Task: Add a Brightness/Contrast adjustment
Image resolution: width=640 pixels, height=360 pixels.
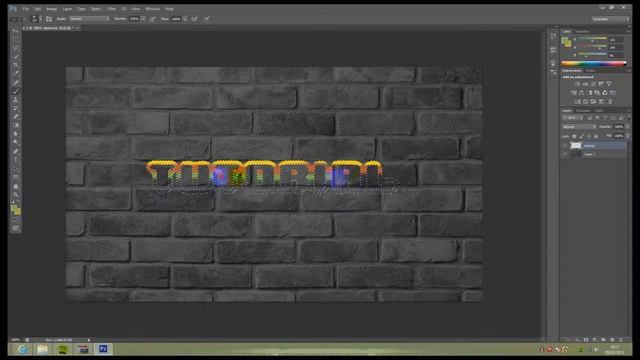Action: [577, 84]
